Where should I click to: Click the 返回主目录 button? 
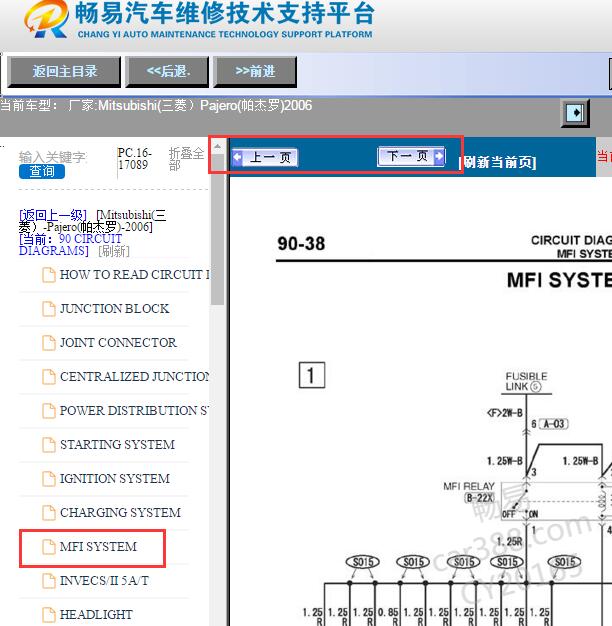(x=64, y=71)
